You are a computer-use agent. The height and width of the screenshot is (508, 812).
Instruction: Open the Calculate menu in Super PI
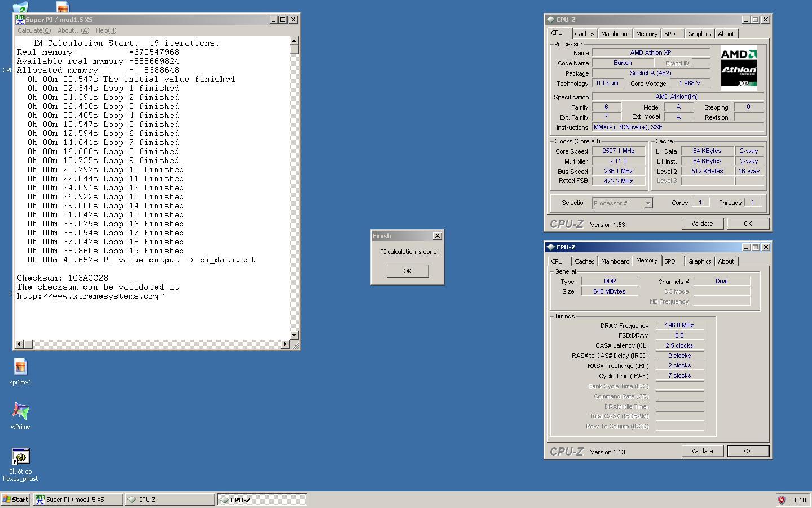34,30
